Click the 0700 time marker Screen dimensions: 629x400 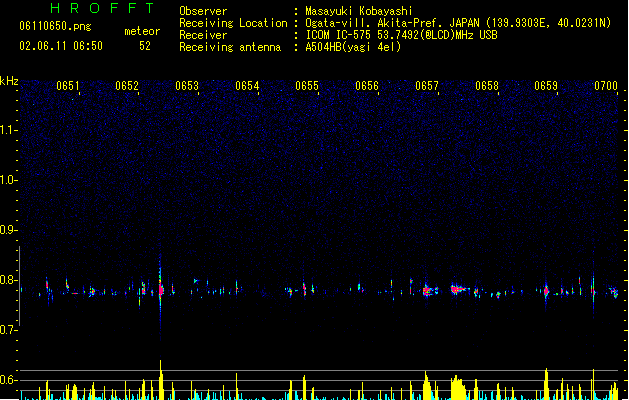(x=606, y=86)
